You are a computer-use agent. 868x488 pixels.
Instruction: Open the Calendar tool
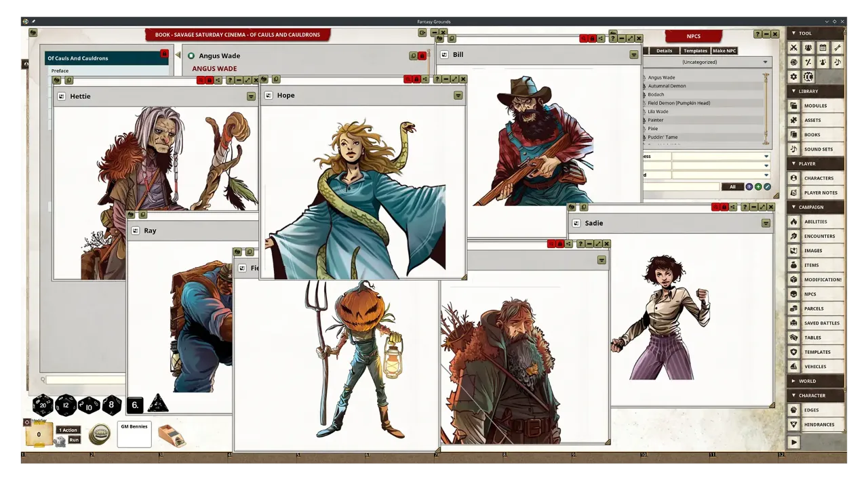coord(823,47)
